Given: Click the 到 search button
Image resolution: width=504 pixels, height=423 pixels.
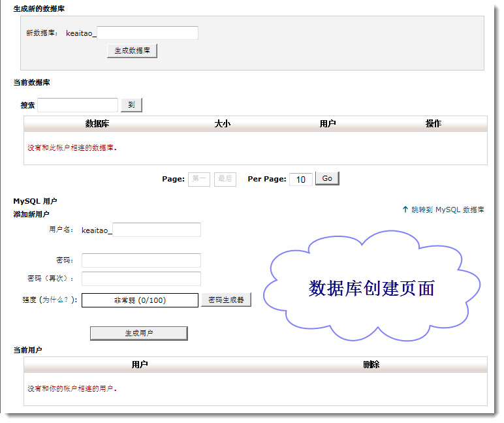Looking at the screenshot, I should tap(131, 105).
